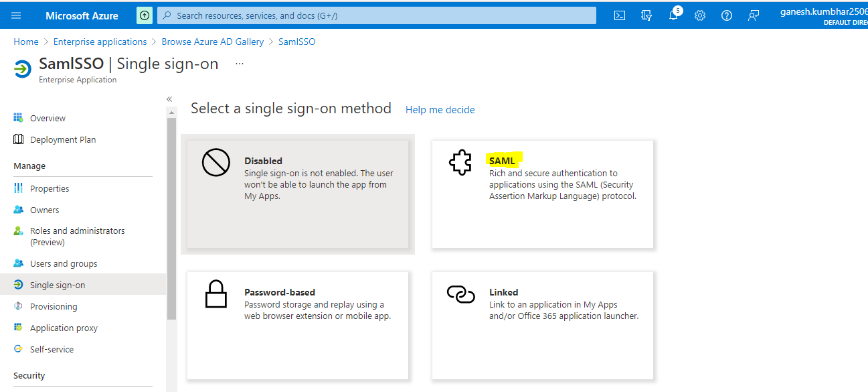Select the Password-based sign-on method title
The height and width of the screenshot is (392, 868).
[x=280, y=292]
